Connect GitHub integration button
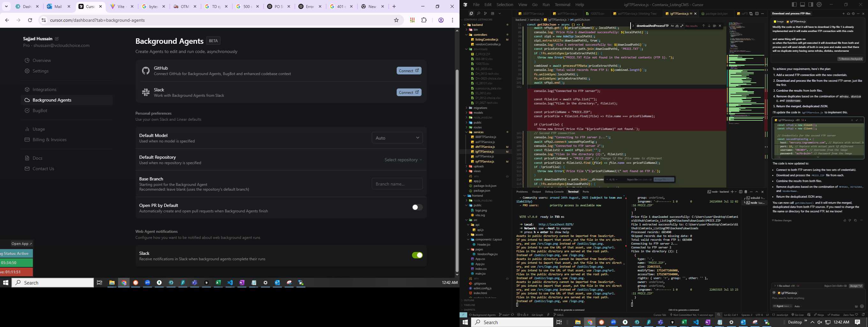 [409, 71]
